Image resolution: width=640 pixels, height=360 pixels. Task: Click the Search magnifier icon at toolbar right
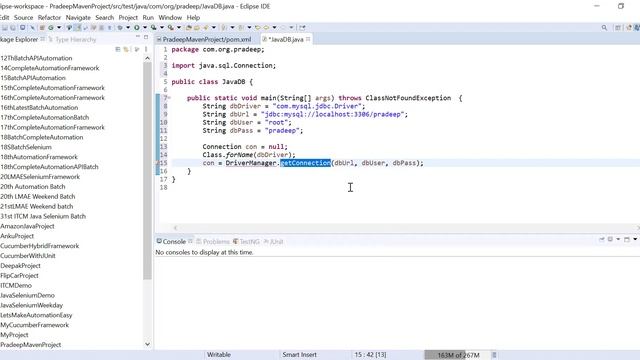(604, 28)
